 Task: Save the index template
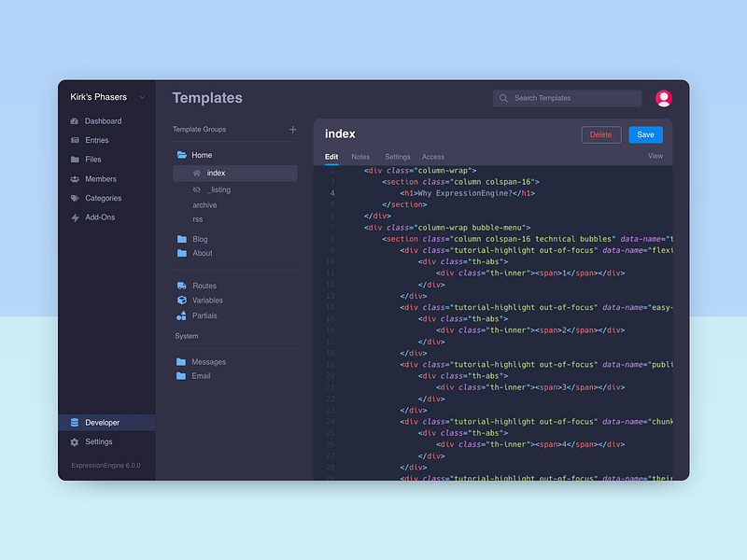click(x=645, y=134)
